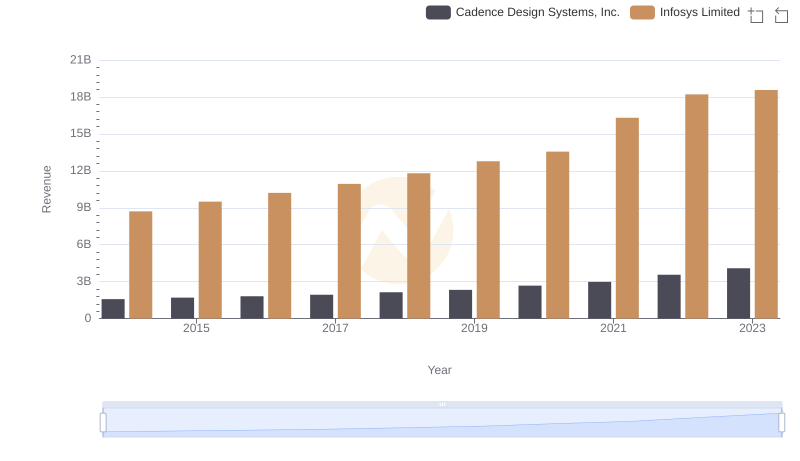This screenshot has height=461, width=800.
Task: Click the Cadence Design Systems, Inc. legend label
Action: 538,12
